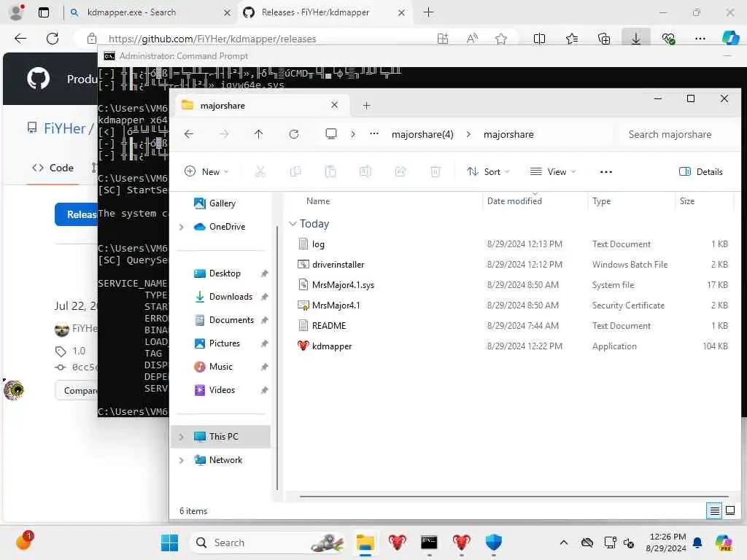This screenshot has height=560, width=747.
Task: Click the Rename icon in Explorer toolbar
Action: 365,171
